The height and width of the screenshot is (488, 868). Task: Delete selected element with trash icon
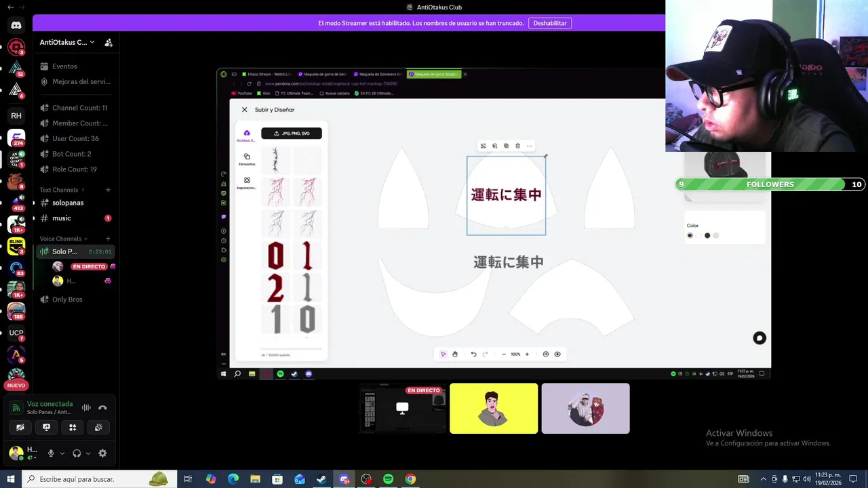click(517, 146)
